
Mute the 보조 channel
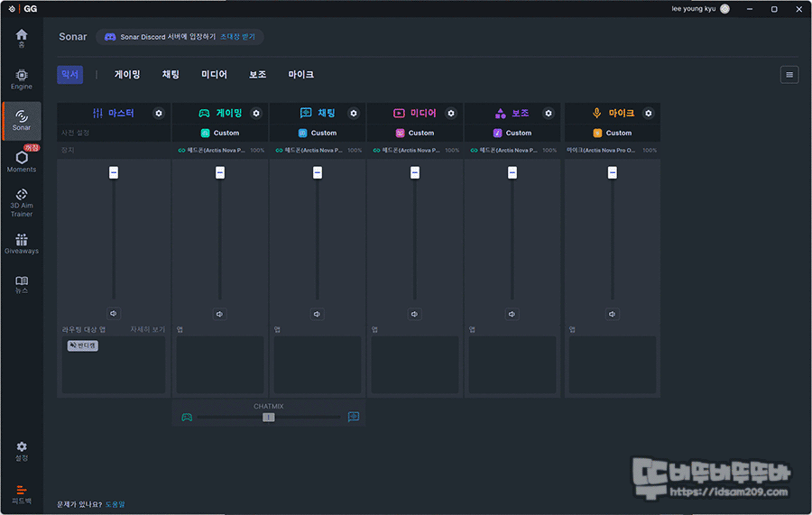pyautogui.click(x=512, y=314)
